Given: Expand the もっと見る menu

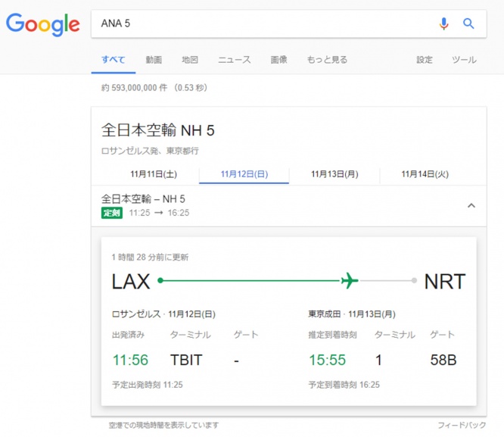Looking at the screenshot, I should click(x=327, y=60).
